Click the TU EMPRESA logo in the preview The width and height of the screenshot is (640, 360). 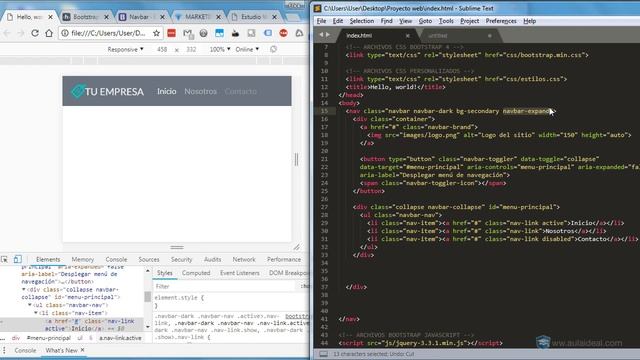click(x=107, y=91)
